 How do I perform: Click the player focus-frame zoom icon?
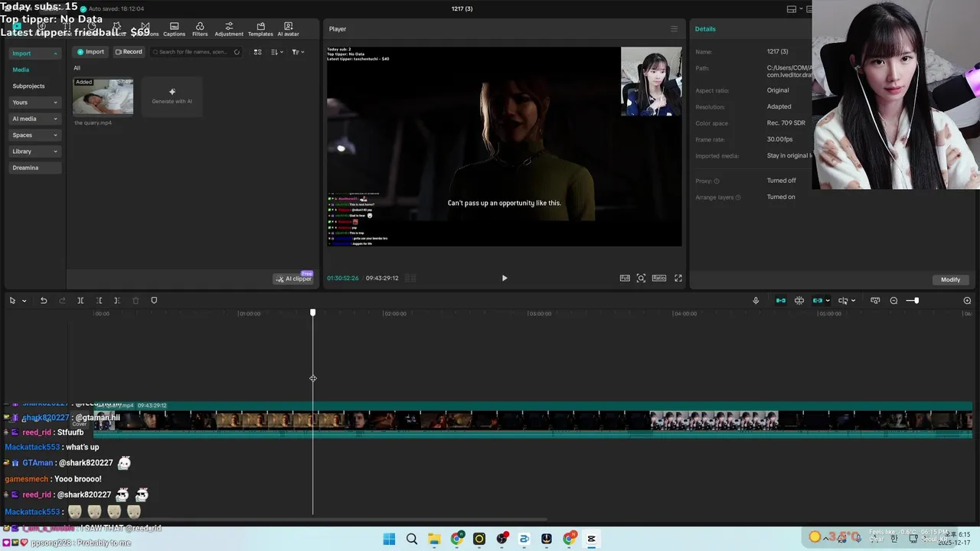pyautogui.click(x=641, y=278)
